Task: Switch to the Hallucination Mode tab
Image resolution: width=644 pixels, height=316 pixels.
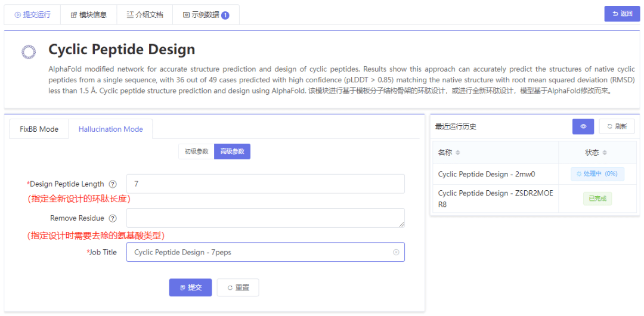Action: (x=110, y=129)
